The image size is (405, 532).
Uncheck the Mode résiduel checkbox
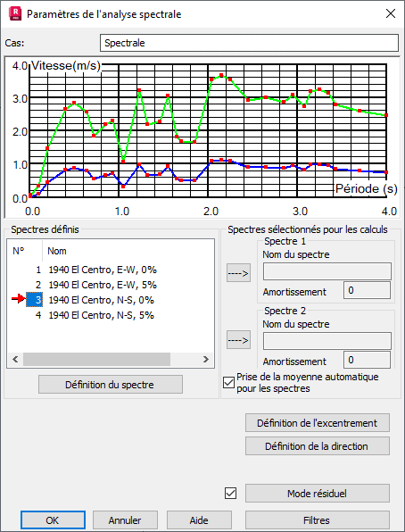pos(231,493)
